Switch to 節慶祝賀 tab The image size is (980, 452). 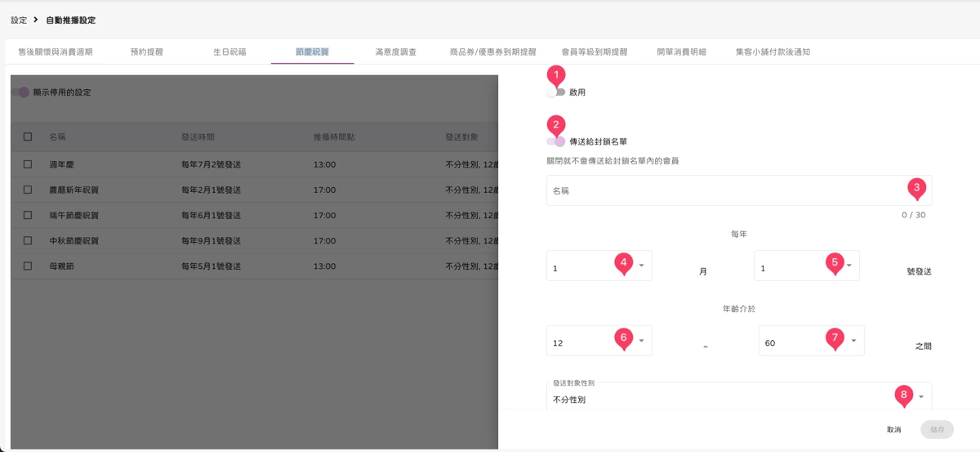click(x=312, y=51)
